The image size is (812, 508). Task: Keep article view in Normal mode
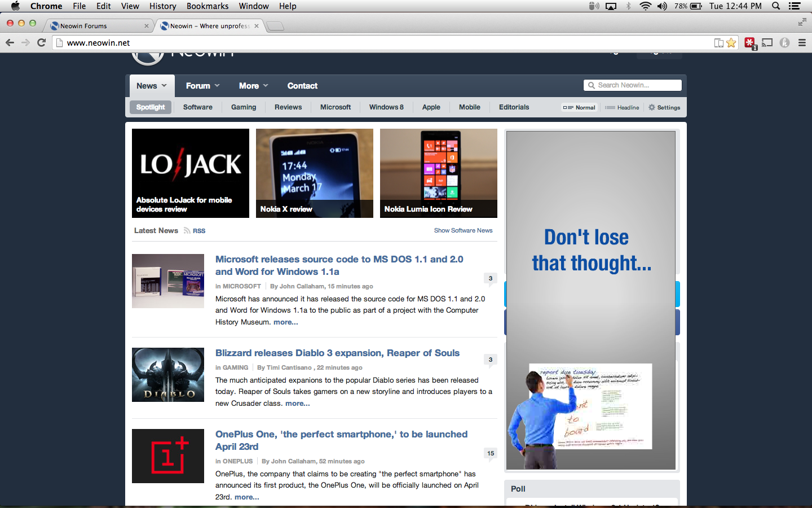(x=579, y=107)
